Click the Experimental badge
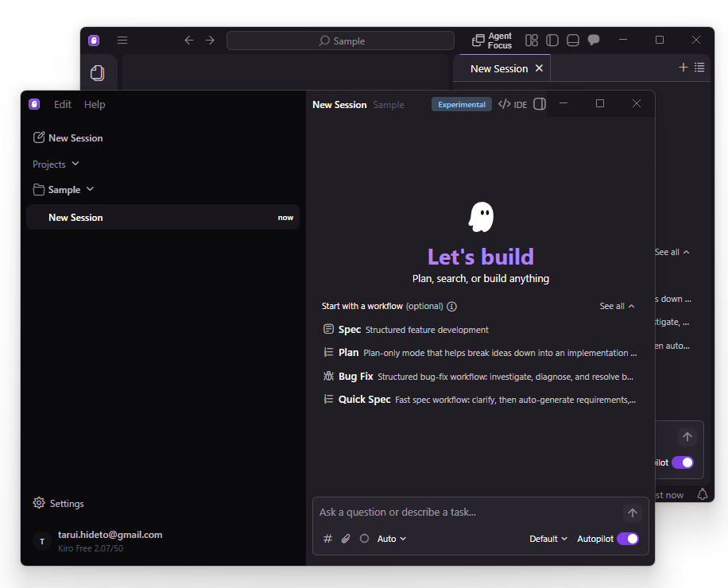The width and height of the screenshot is (728, 588). click(462, 104)
